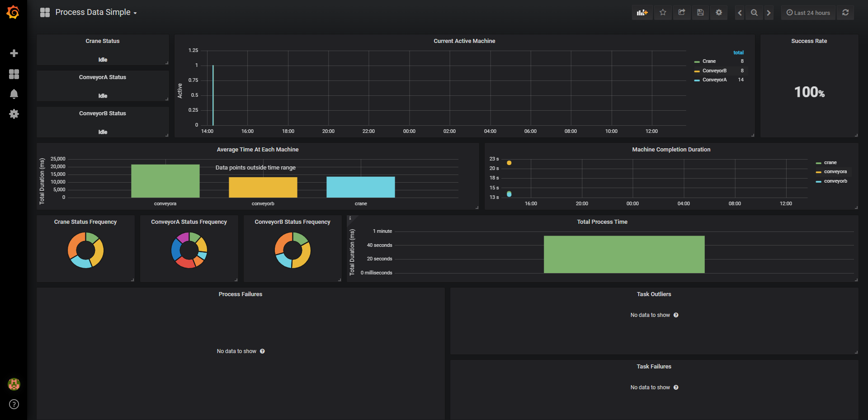Open the Current Active Machine panel menu
Image resolution: width=868 pixels, height=420 pixels.
[x=464, y=41]
